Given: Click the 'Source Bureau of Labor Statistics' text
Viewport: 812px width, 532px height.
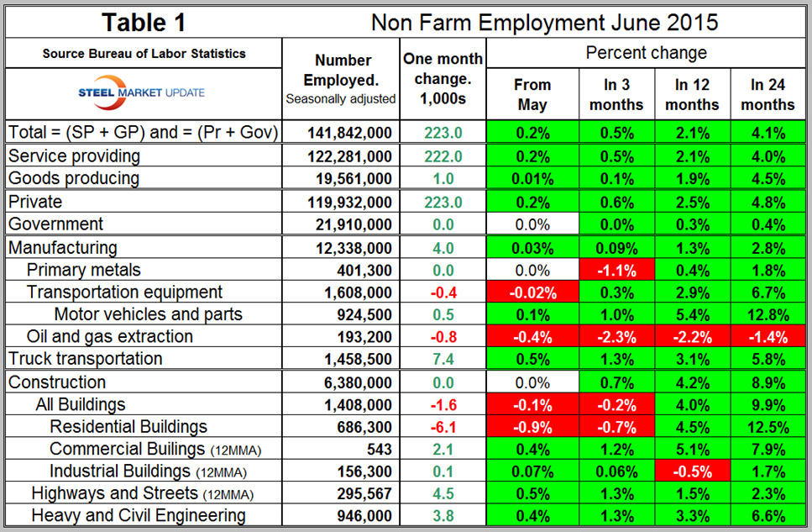Looking at the screenshot, I should [143, 54].
